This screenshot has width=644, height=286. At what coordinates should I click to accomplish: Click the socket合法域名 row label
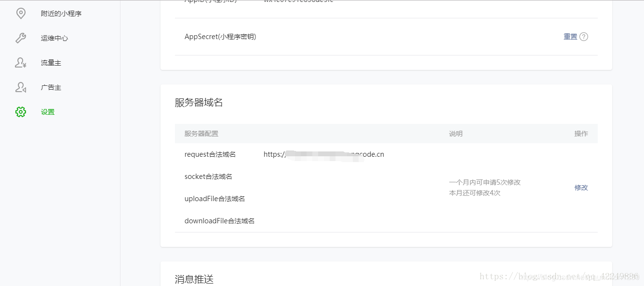[208, 177]
